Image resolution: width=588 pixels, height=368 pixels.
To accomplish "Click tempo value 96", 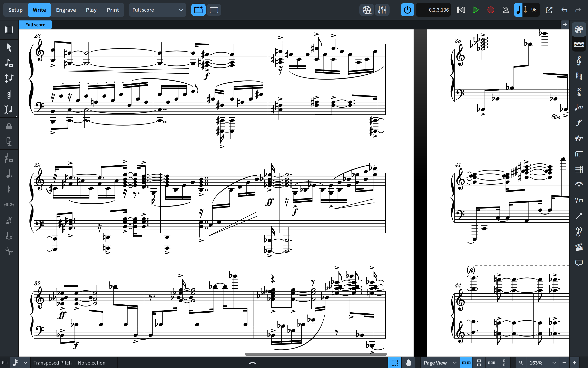I will tap(533, 10).
